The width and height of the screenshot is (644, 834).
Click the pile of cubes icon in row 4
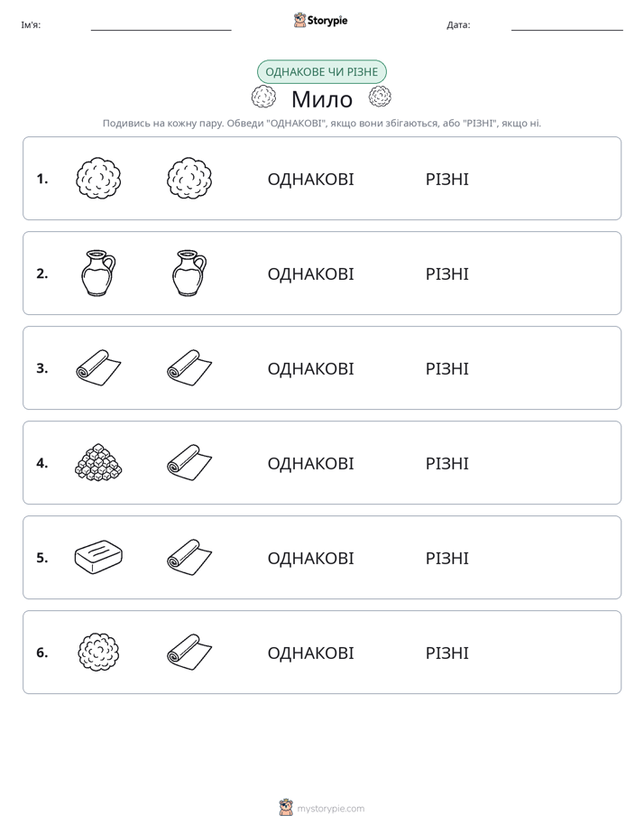[98, 463]
